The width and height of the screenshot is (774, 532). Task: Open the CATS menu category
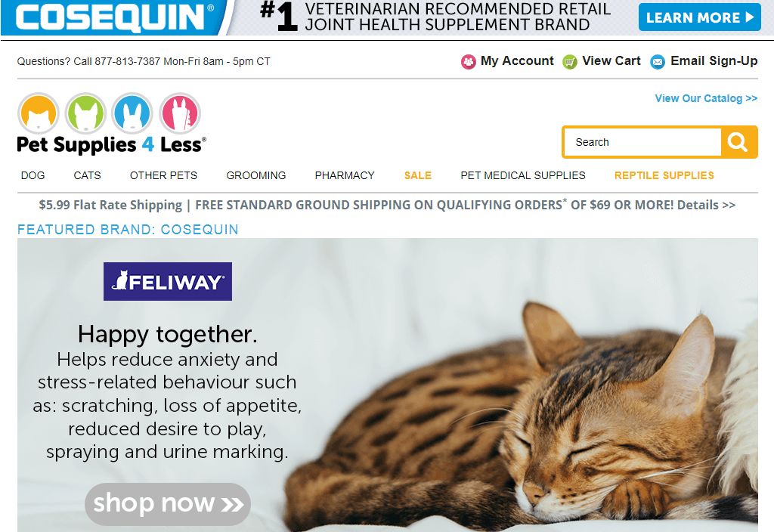87,175
